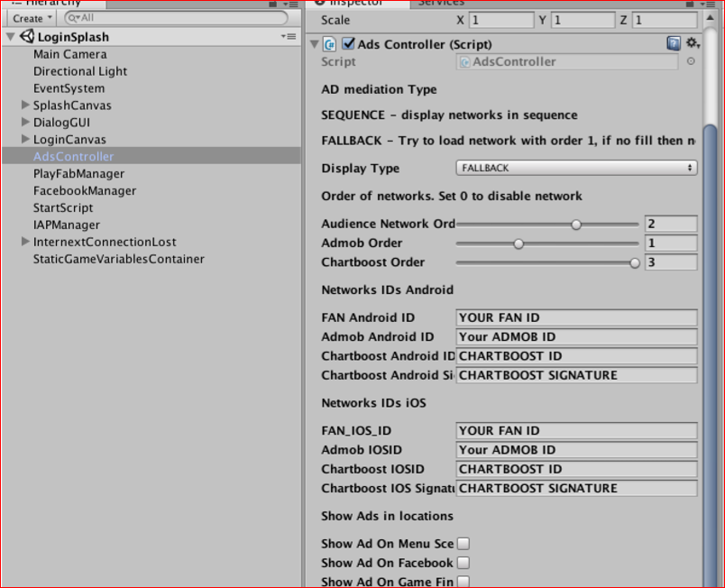The height and width of the screenshot is (588, 725).
Task: Expand the InternextConnectionLost object
Action: tap(25, 242)
